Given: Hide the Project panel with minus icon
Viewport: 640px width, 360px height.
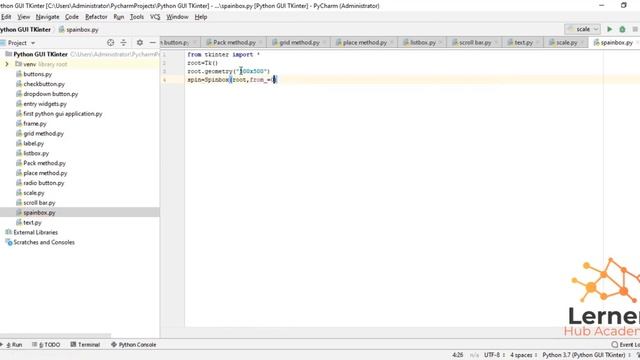Looking at the screenshot, I should coord(152,42).
